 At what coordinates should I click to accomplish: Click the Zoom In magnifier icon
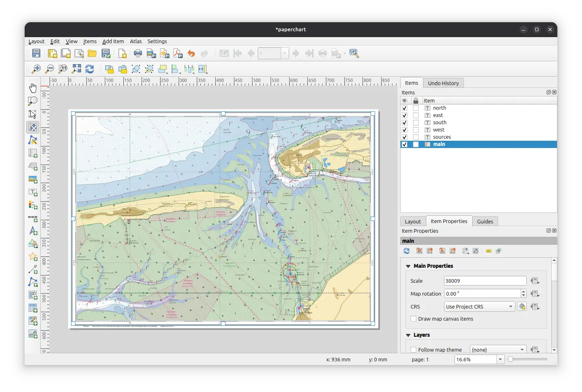[x=36, y=69]
